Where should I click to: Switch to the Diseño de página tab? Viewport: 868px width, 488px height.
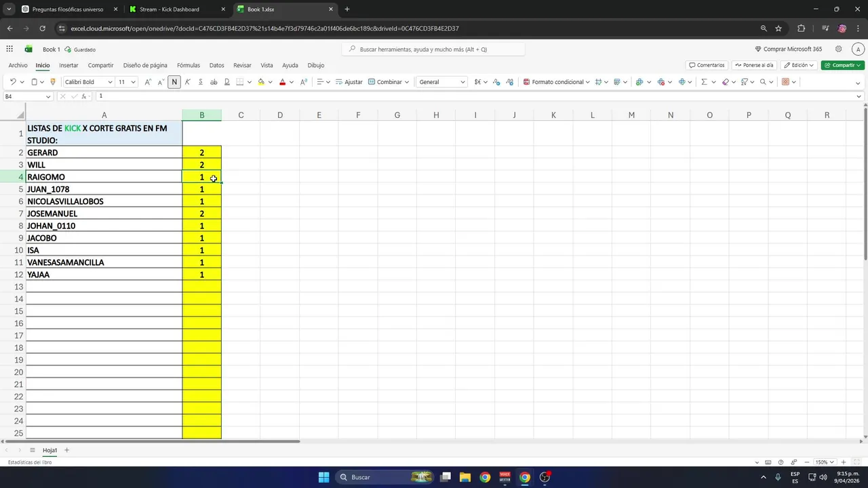point(145,65)
